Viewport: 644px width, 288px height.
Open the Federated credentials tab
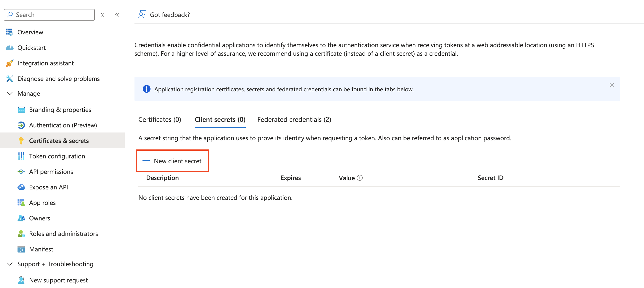[x=294, y=119]
